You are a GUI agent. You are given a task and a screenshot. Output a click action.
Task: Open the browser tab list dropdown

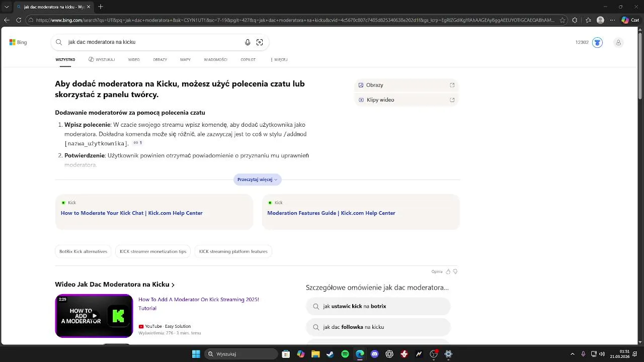coord(7,7)
